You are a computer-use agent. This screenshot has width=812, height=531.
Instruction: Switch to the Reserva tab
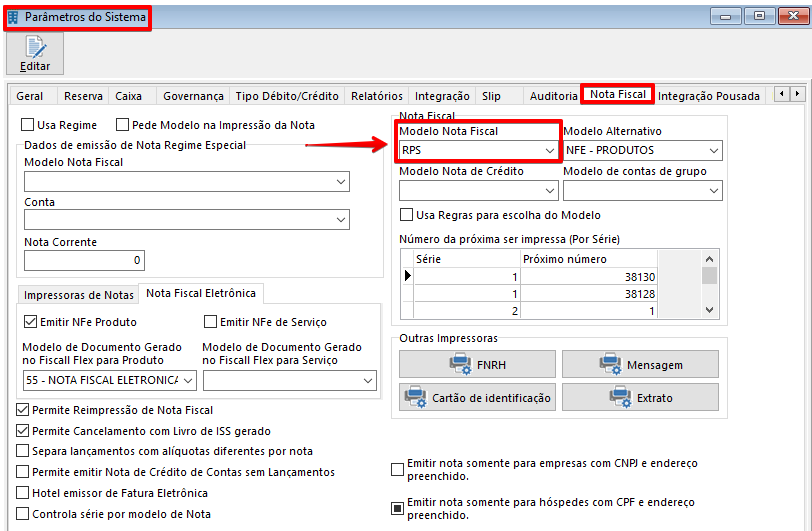click(x=83, y=96)
